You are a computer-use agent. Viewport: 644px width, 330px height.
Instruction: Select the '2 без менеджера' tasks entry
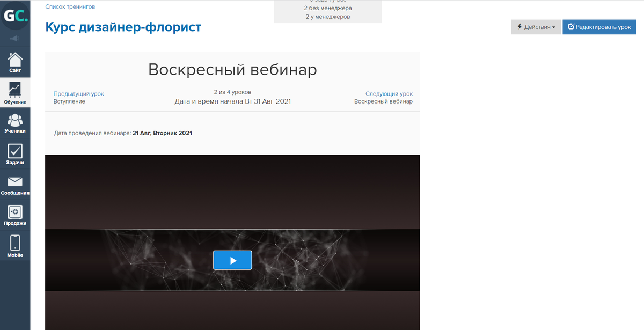(328, 8)
